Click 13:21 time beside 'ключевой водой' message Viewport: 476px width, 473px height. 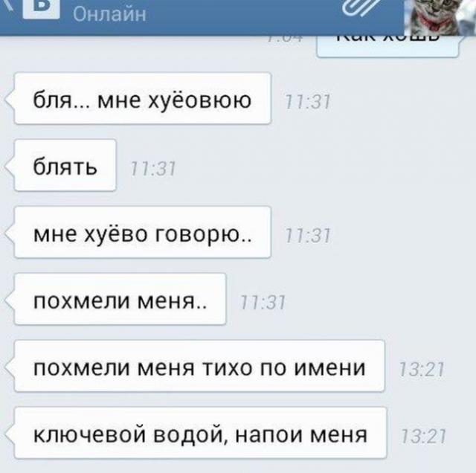pyautogui.click(x=423, y=437)
